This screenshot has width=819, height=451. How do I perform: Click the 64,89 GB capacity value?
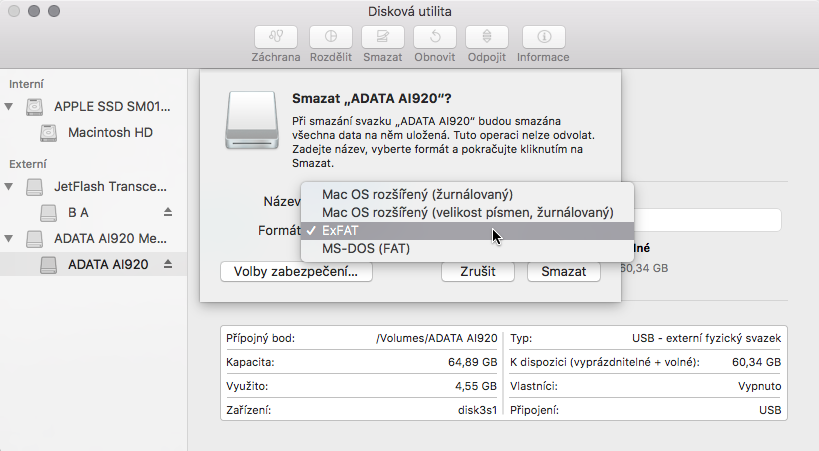click(x=473, y=362)
